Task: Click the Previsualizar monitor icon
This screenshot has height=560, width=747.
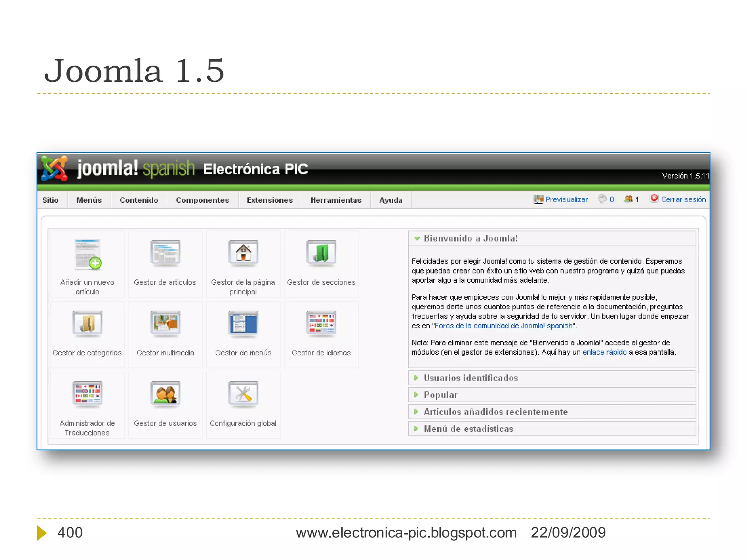Action: point(538,199)
